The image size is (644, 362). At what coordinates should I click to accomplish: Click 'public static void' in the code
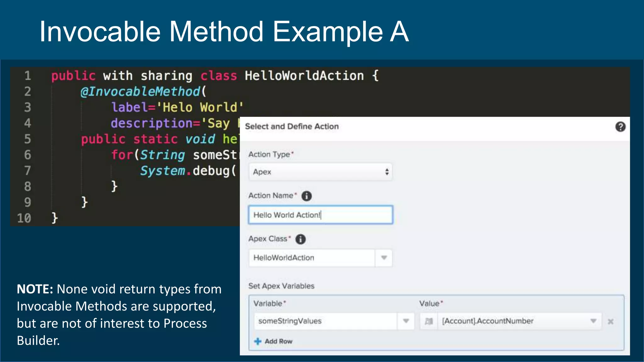coord(148,139)
